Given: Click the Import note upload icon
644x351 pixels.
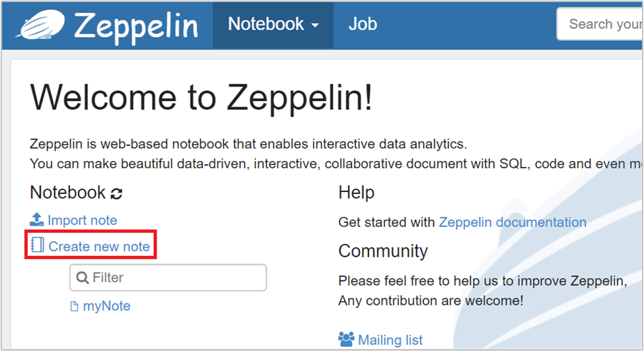Looking at the screenshot, I should click(x=37, y=220).
